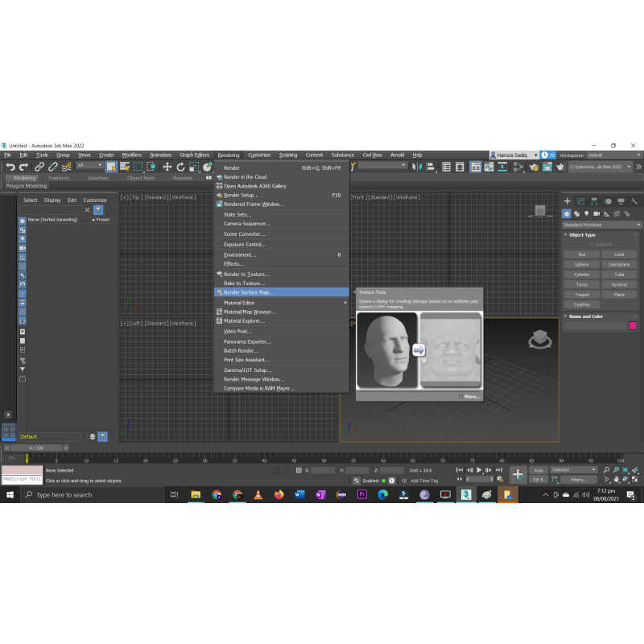
Task: Toggle the Auto key button
Action: (539, 469)
